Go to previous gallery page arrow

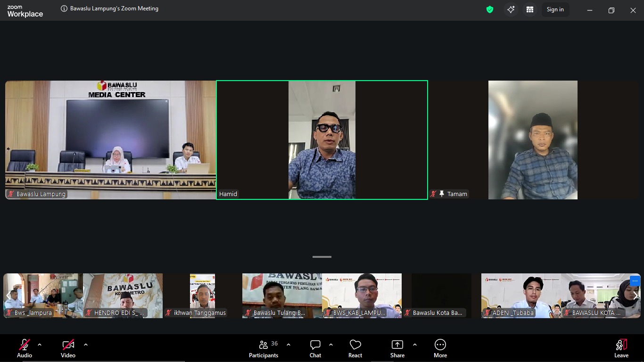pos(8,296)
